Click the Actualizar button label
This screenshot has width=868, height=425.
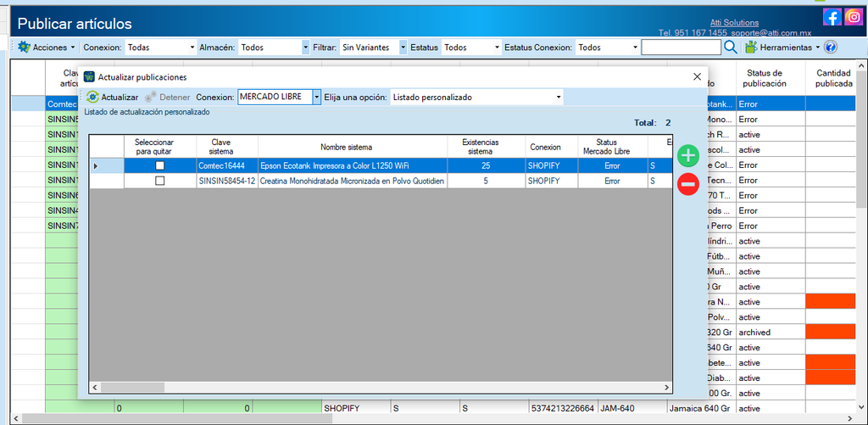(x=120, y=97)
